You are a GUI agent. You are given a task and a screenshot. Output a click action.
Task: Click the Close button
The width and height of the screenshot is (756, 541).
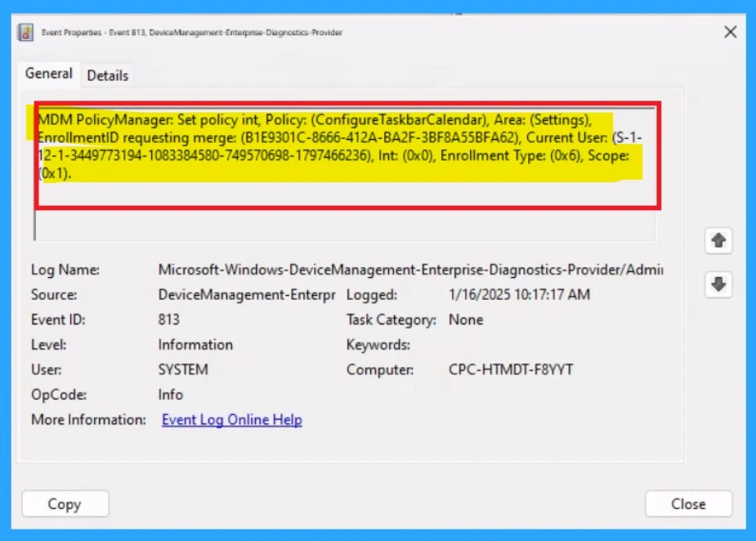tap(688, 504)
